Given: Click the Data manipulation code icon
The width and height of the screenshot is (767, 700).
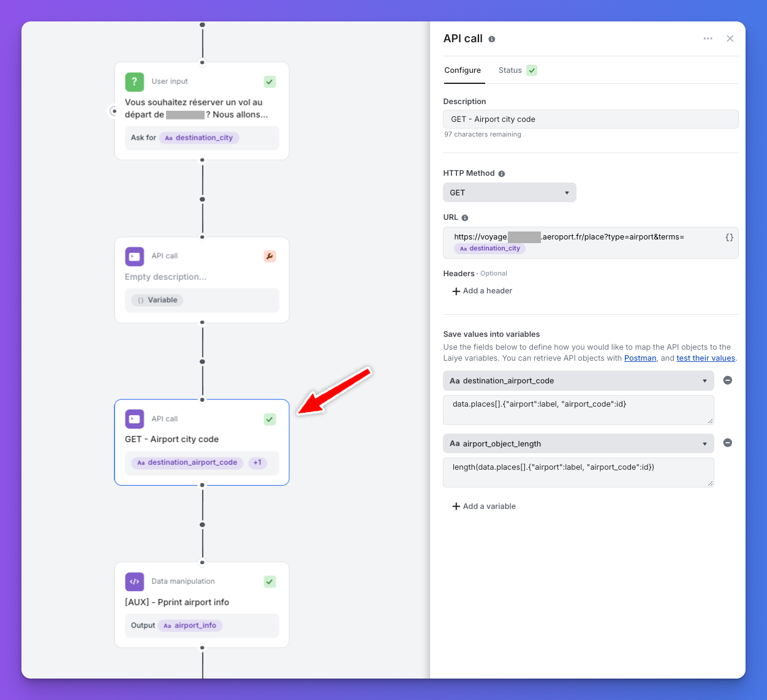Looking at the screenshot, I should point(135,581).
